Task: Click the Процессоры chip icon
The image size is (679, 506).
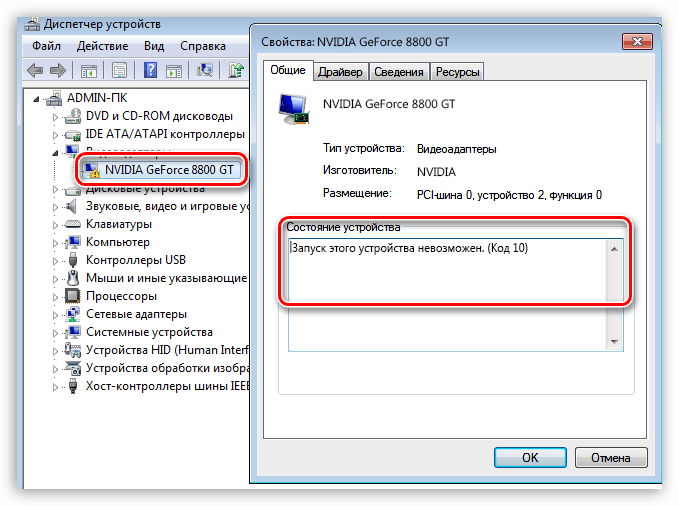Action: coord(72,296)
